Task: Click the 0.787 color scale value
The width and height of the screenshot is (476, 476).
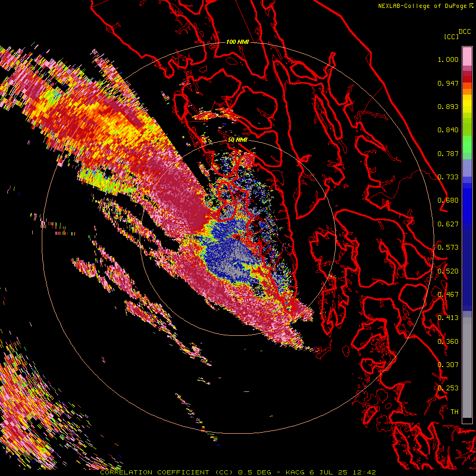Action: pyautogui.click(x=448, y=153)
